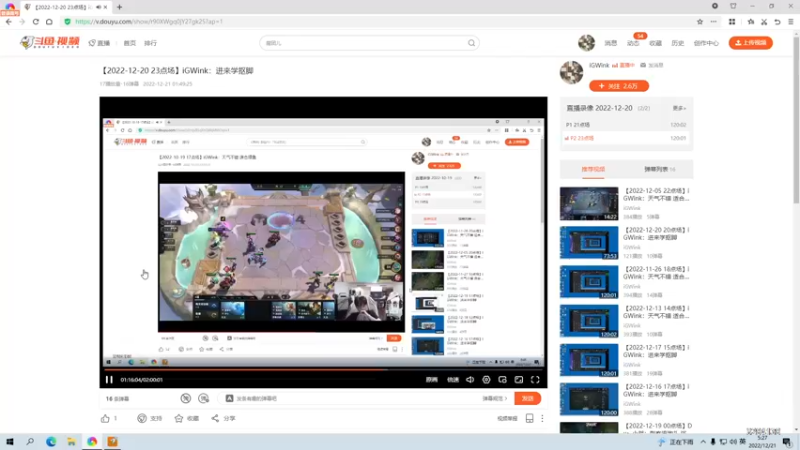Viewport: 800px width, 450px height.
Task: Select the P2 23点场 episode
Action: click(x=626, y=138)
